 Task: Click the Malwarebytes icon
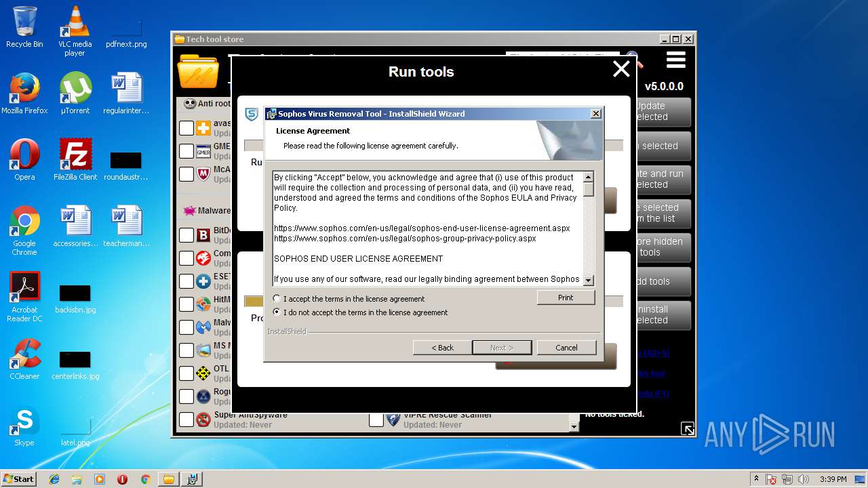point(203,327)
